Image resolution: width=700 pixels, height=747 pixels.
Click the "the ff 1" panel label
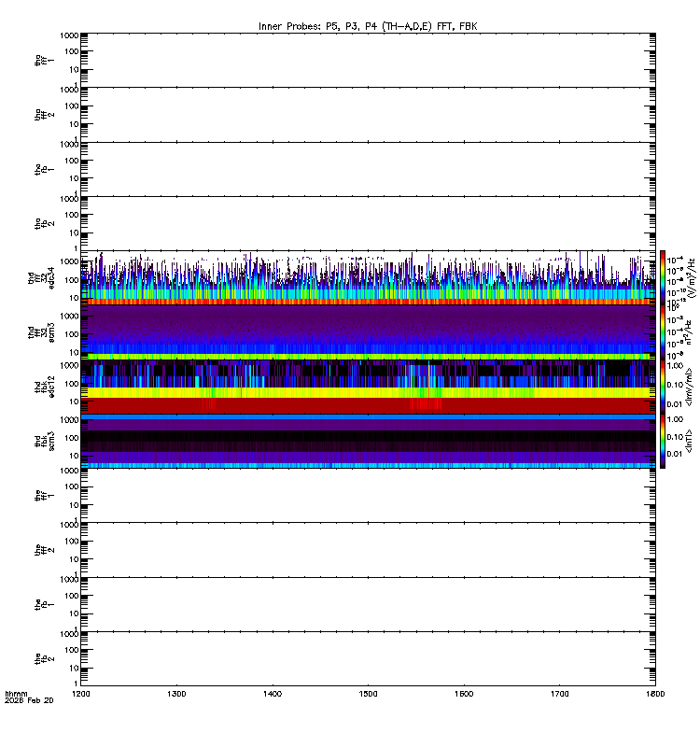coord(44,496)
